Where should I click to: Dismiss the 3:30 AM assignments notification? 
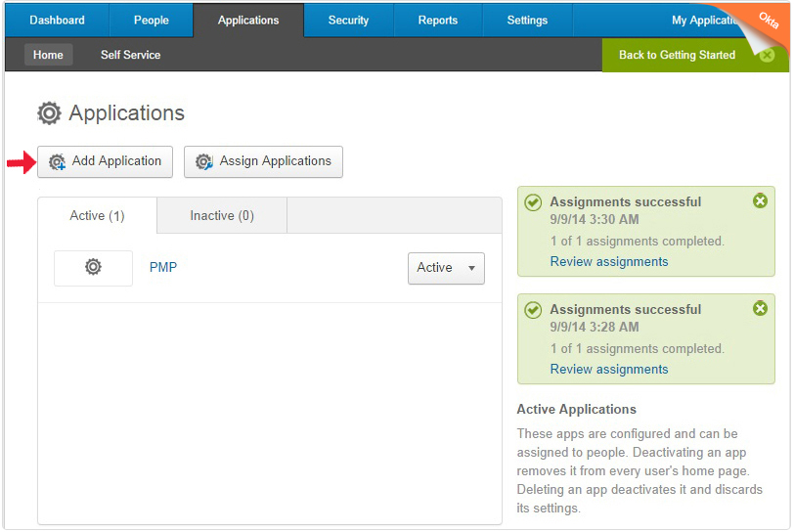tap(760, 201)
